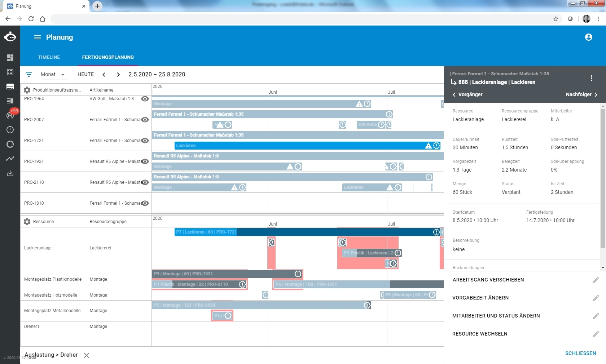Open the trend line chart icon in sidebar
This screenshot has width=606, height=364.
pyautogui.click(x=10, y=159)
